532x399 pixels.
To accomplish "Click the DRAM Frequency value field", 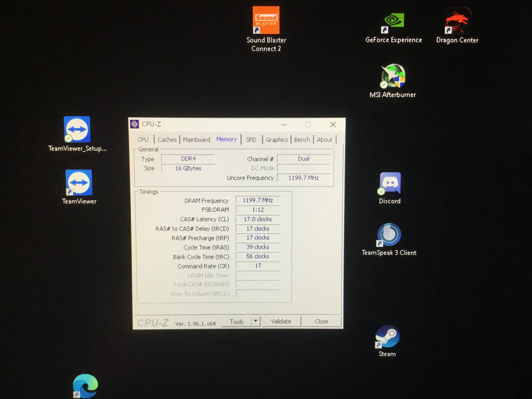I will [x=258, y=200].
